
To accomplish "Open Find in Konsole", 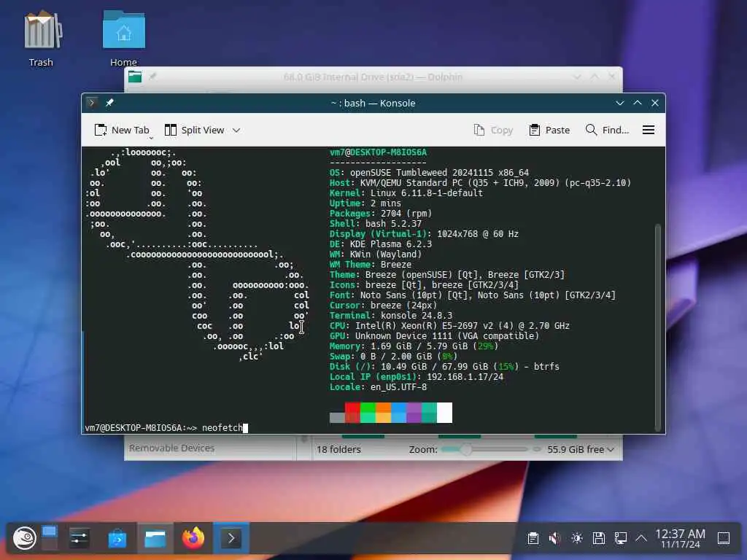I will click(x=607, y=130).
